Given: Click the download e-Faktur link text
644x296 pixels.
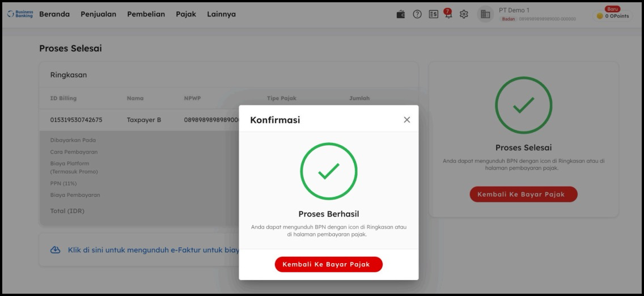Looking at the screenshot, I should pos(154,250).
